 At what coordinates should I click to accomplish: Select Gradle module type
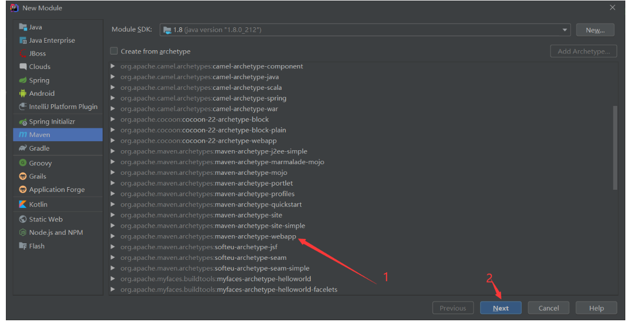[x=58, y=148]
